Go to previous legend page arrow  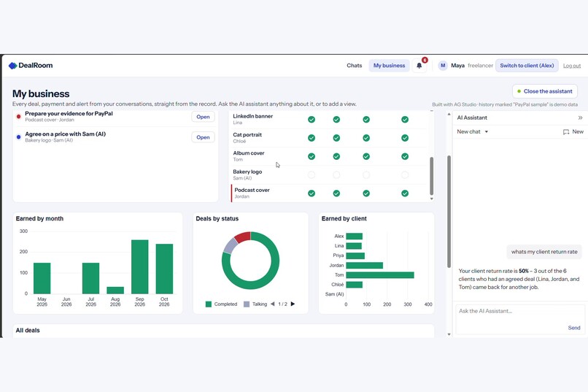click(273, 304)
